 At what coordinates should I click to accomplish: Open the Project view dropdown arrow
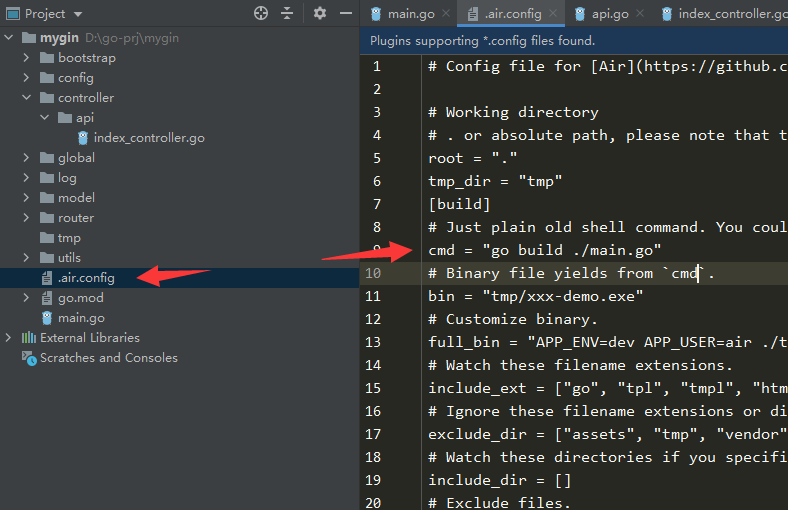(78, 14)
